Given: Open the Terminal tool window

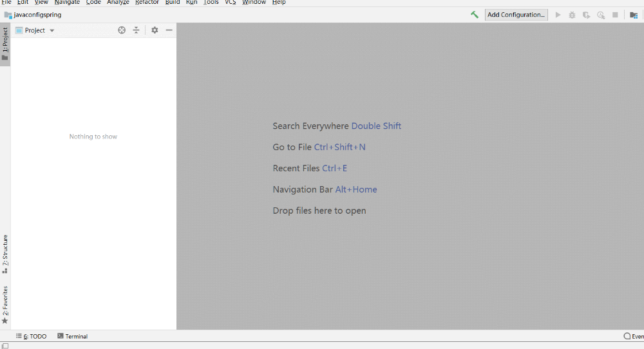Looking at the screenshot, I should (72, 336).
